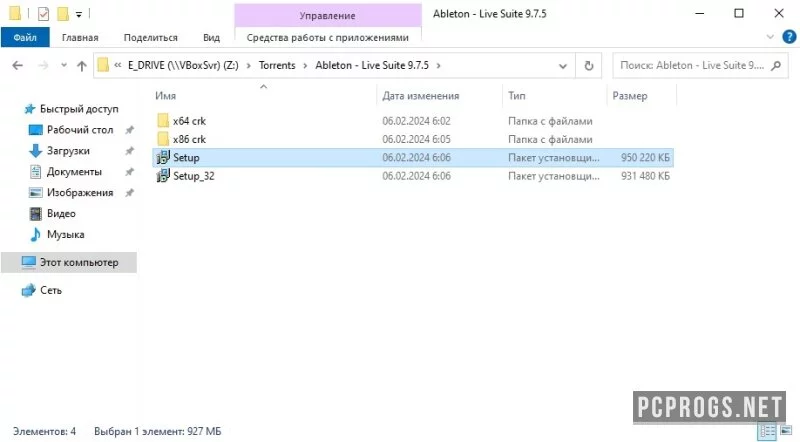Click the 931 480 КБ size cell

tap(645, 176)
